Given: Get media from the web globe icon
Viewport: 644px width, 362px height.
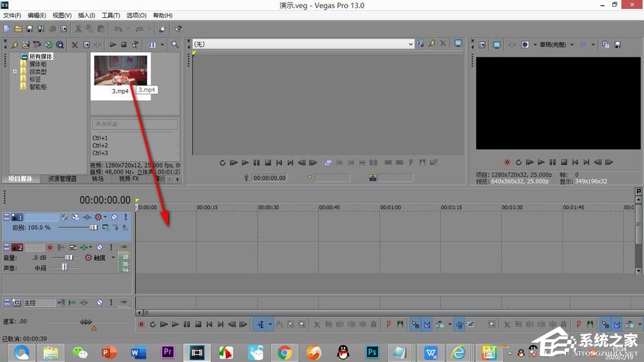Looking at the screenshot, I should pyautogui.click(x=48, y=44).
